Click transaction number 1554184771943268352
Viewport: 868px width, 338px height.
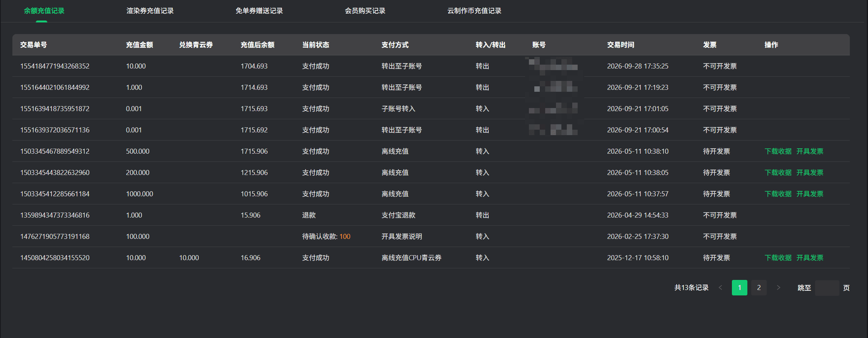(x=55, y=66)
